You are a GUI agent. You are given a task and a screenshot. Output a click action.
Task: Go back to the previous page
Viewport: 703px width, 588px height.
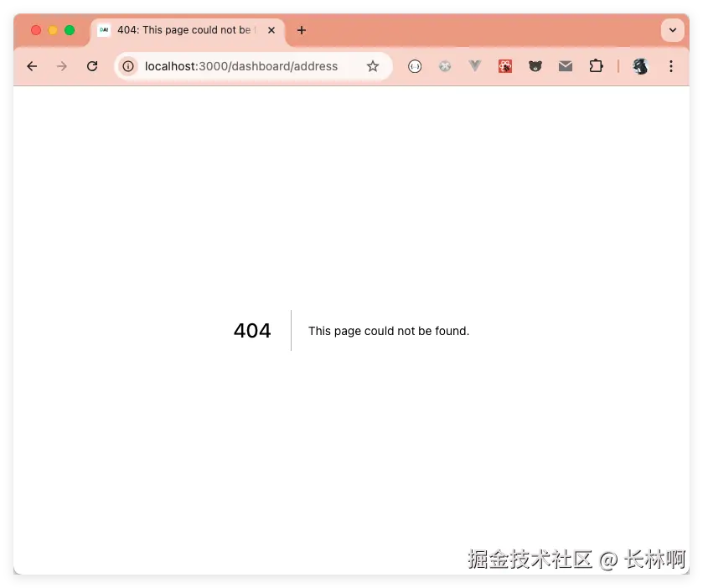pyautogui.click(x=32, y=66)
